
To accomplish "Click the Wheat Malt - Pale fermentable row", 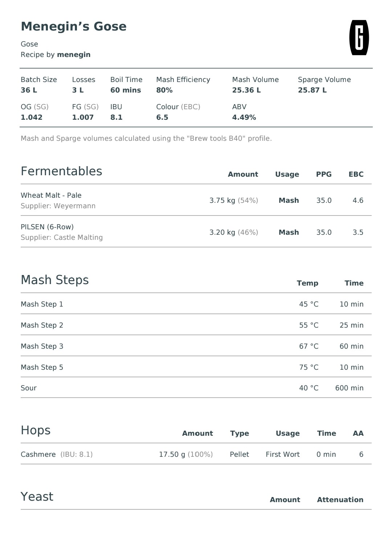I will (x=196, y=200).
